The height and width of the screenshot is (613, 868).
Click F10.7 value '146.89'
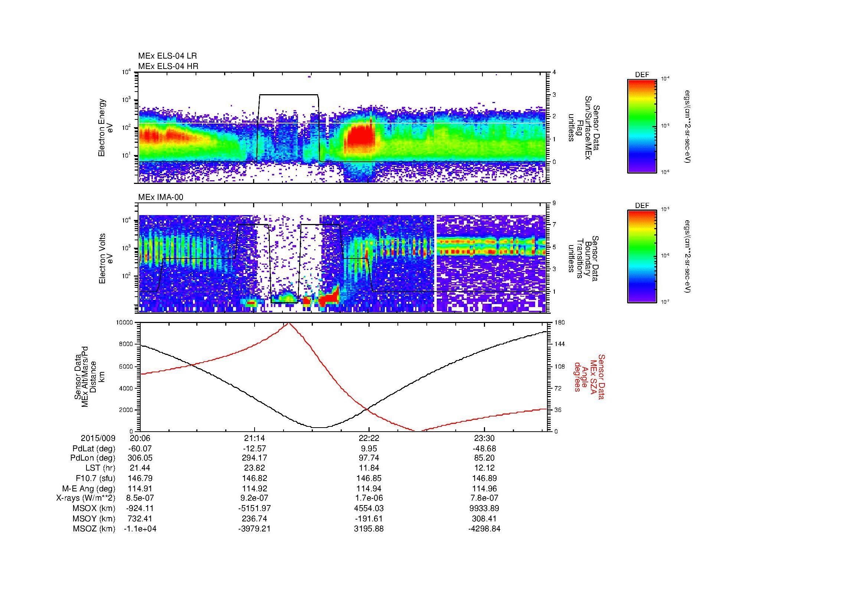click(484, 478)
